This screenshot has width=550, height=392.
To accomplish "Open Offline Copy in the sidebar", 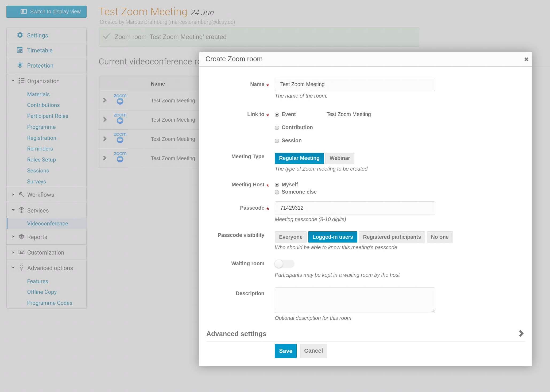I will pos(42,292).
